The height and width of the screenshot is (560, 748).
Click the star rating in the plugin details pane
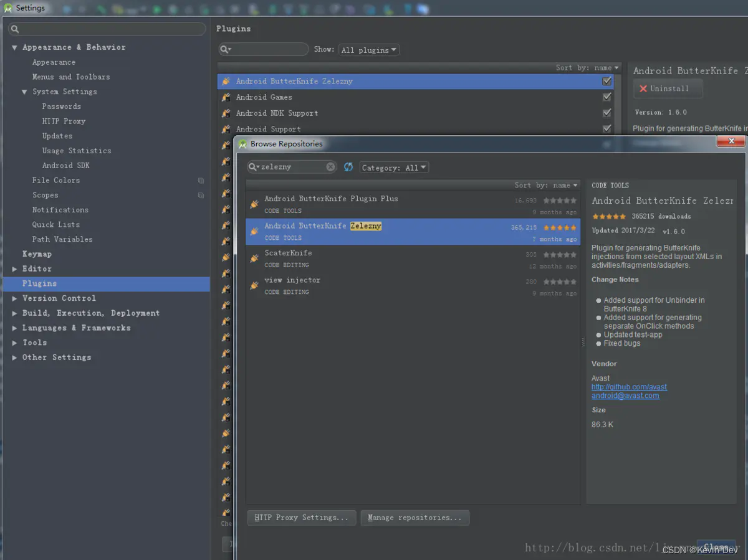coord(609,216)
